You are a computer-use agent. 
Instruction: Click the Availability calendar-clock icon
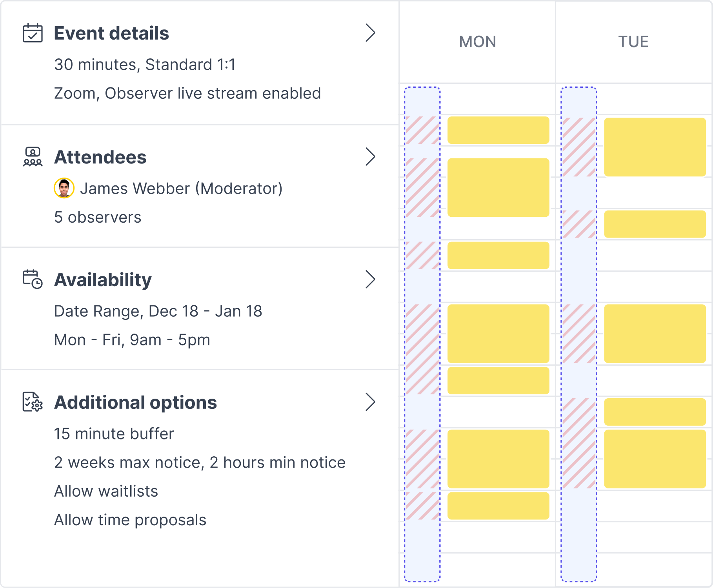[33, 279]
